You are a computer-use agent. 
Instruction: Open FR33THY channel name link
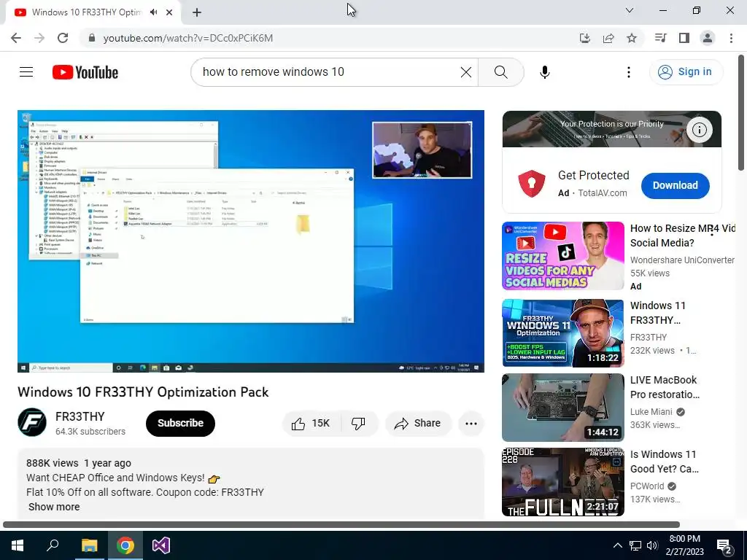click(x=80, y=416)
